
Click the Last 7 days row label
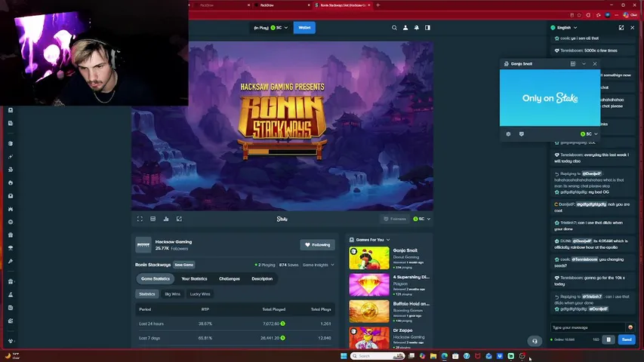pyautogui.click(x=149, y=338)
